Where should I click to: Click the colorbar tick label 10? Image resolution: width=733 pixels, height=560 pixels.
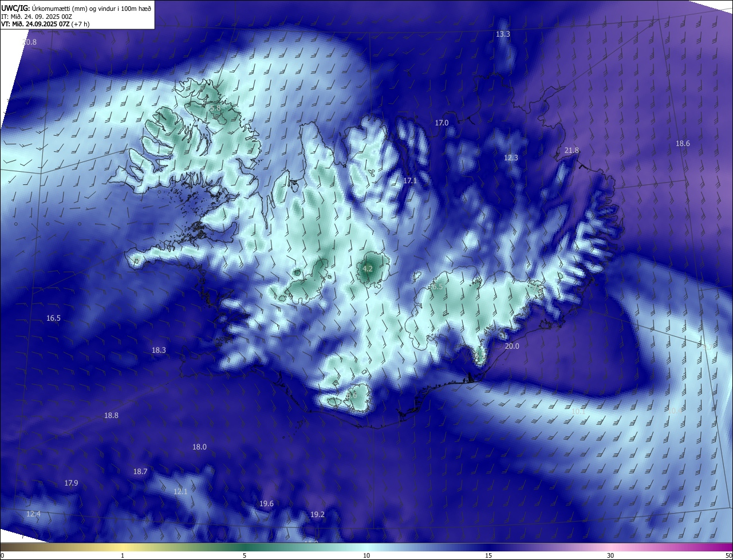coord(366,556)
